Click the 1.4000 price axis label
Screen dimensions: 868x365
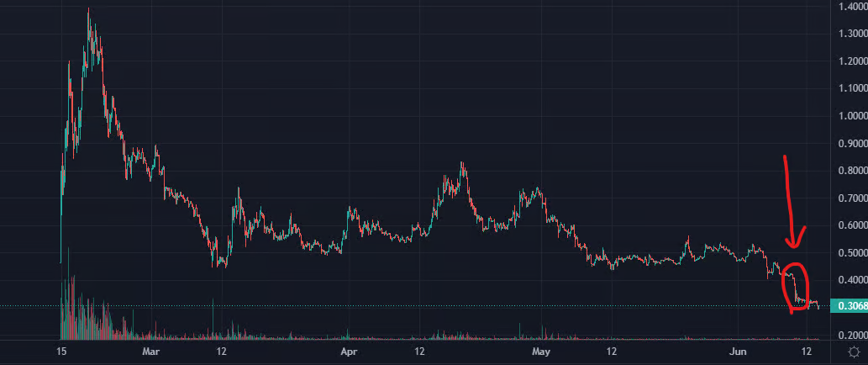(849, 7)
